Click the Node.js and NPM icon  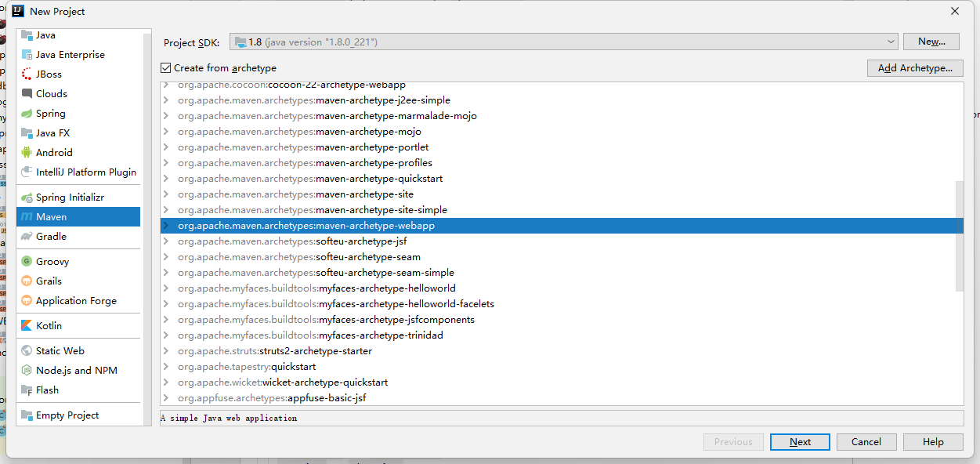tap(27, 371)
